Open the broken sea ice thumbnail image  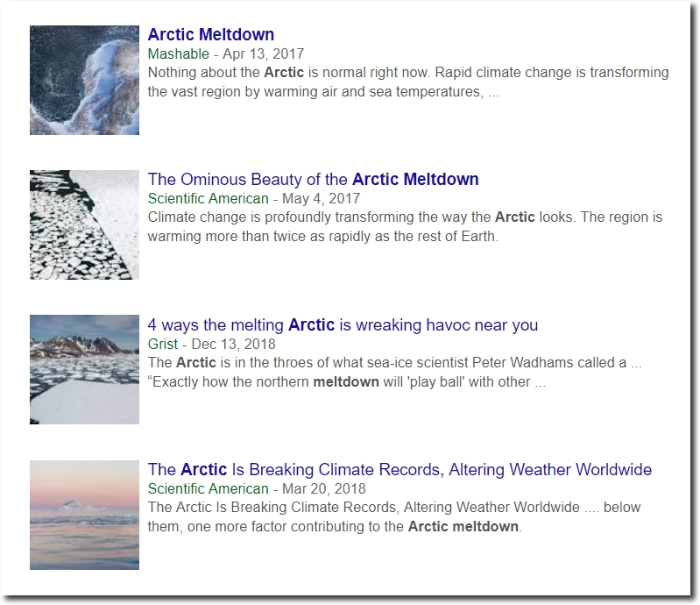[84, 224]
